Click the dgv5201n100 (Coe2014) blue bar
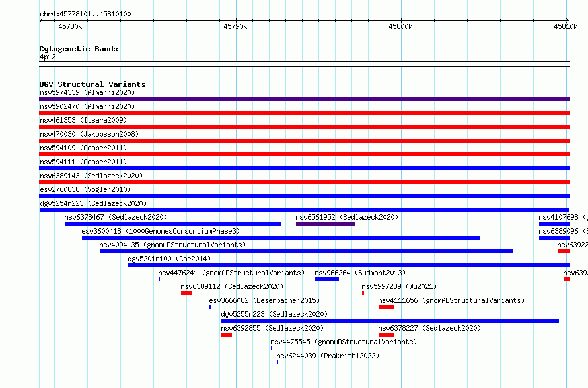The image size is (588, 388). 349,265
